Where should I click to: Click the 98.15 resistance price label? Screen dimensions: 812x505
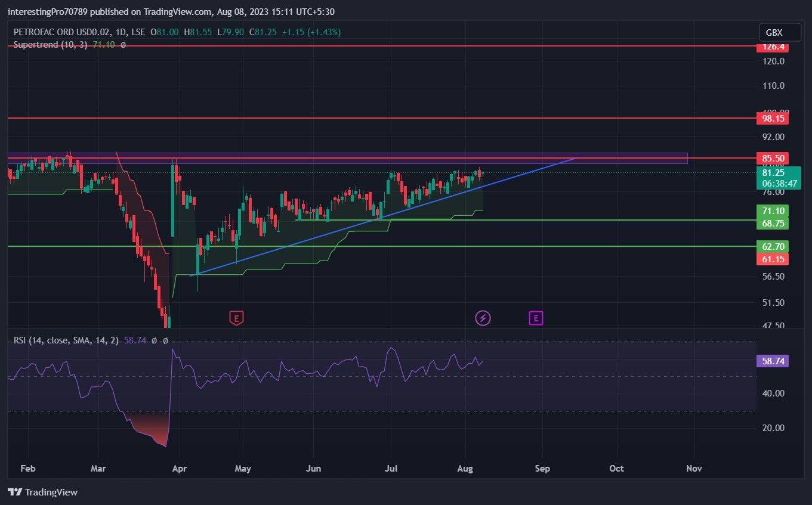pyautogui.click(x=772, y=119)
